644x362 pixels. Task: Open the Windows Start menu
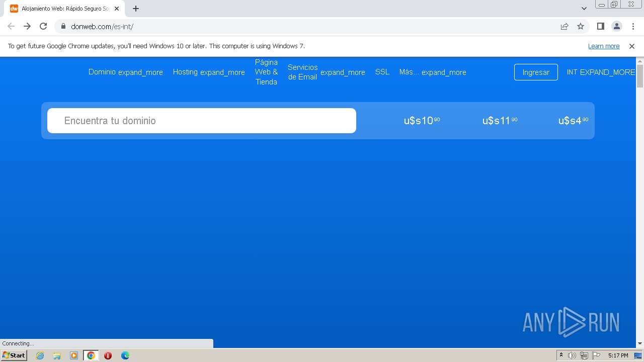pos(14,355)
